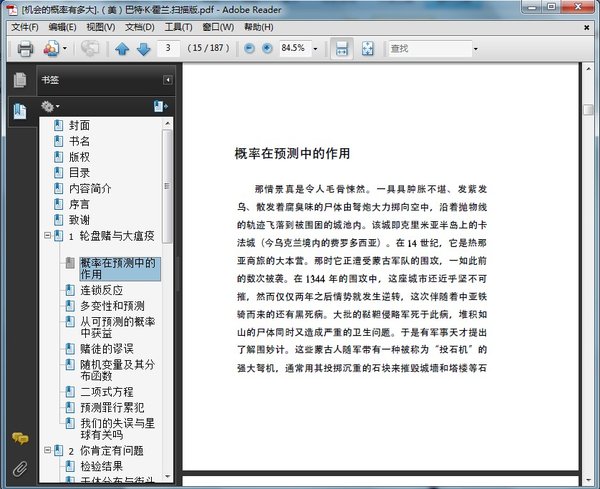Click the 查找 search field
The image size is (600, 489).
pyautogui.click(x=430, y=49)
